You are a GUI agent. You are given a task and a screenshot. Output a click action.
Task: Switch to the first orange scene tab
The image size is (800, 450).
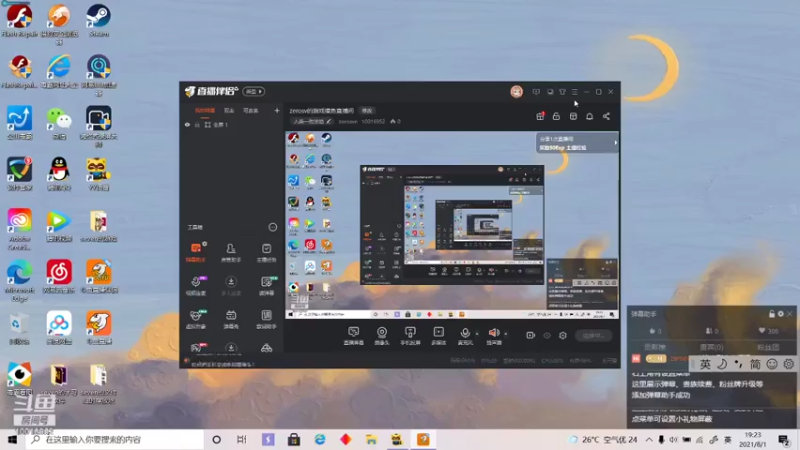pyautogui.click(x=205, y=110)
